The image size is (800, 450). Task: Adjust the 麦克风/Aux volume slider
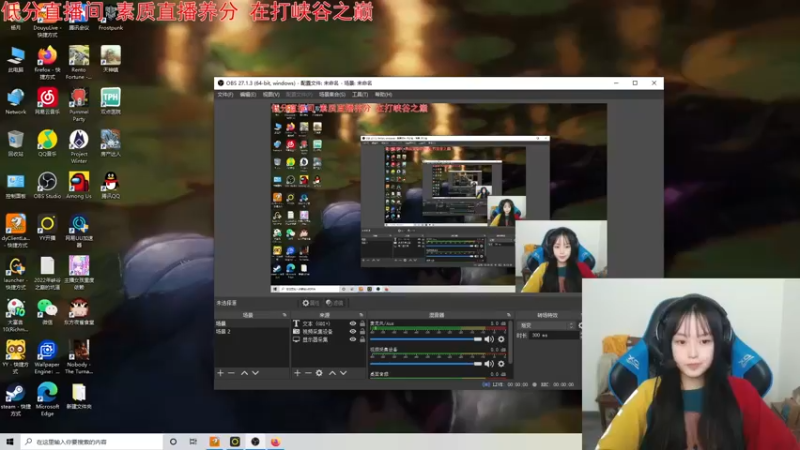click(x=426, y=339)
